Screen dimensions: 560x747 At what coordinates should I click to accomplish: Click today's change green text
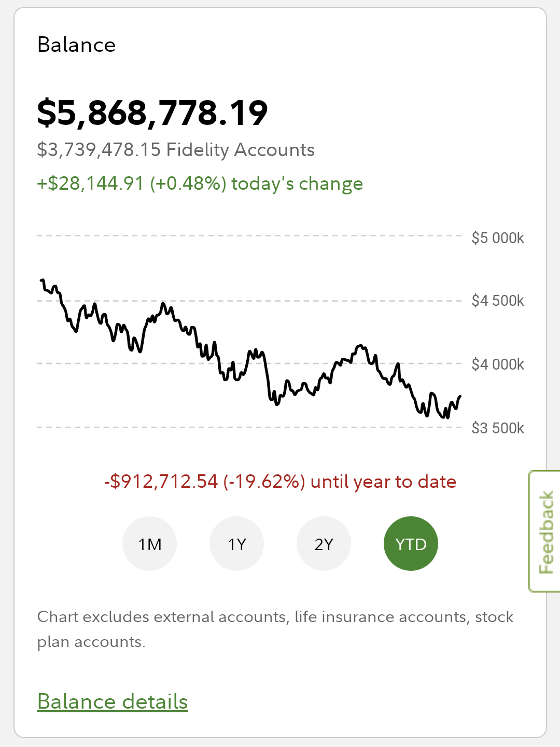click(200, 184)
